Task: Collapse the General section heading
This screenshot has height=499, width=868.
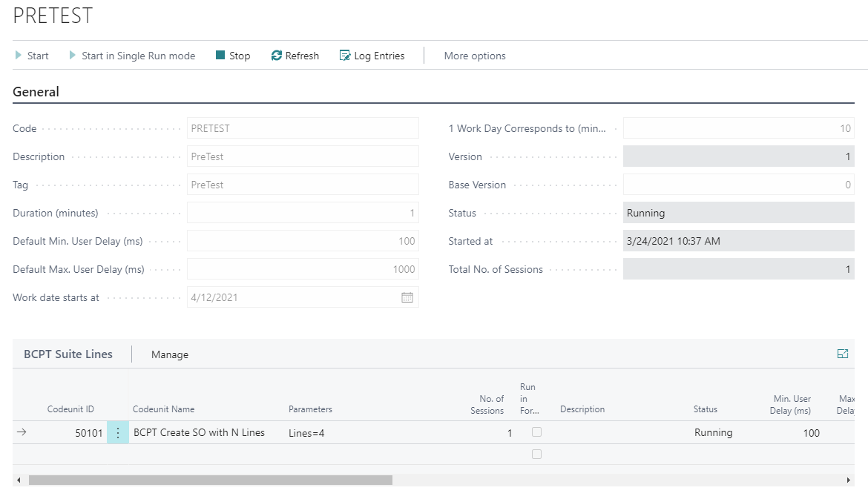Action: (x=36, y=92)
